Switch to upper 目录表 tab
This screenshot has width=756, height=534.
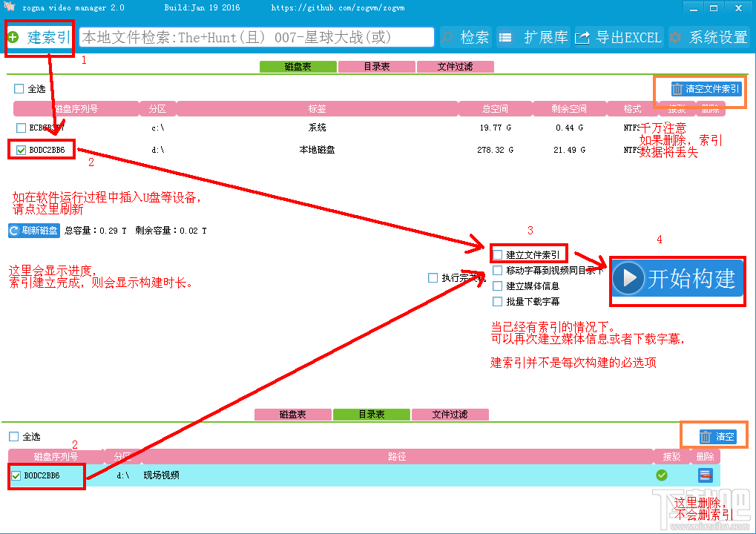tap(377, 67)
